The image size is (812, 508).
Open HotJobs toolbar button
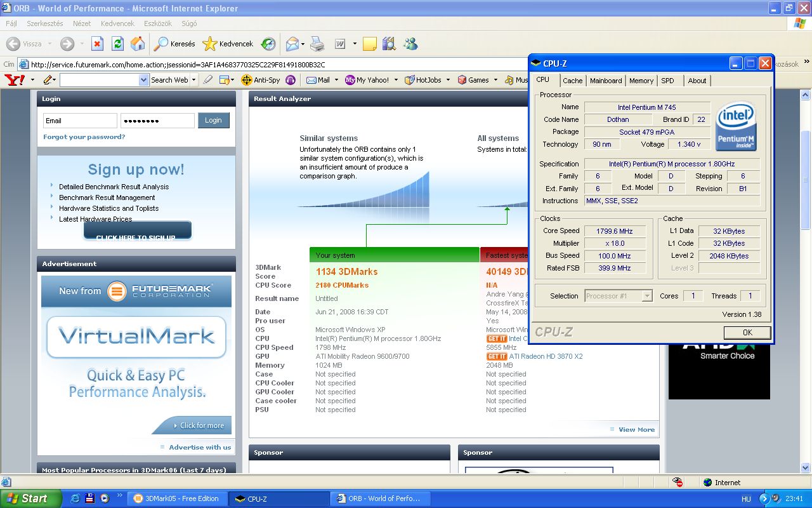pos(423,80)
